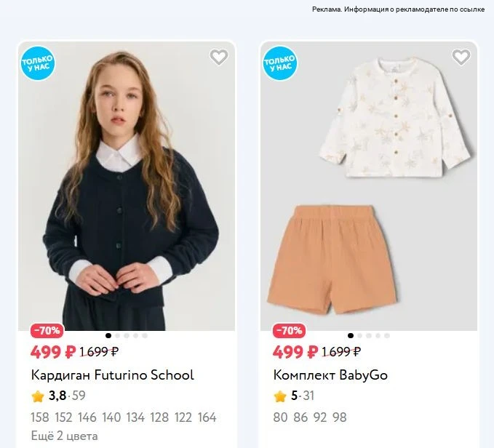494x448 pixels.
Task: Select size 134 for the cardigan
Action: tap(135, 417)
